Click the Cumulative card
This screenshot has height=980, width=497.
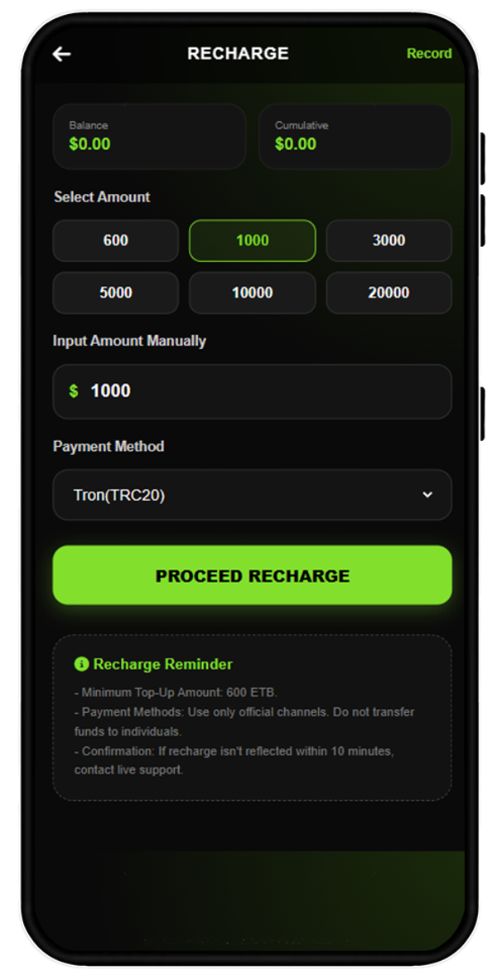tap(355, 136)
